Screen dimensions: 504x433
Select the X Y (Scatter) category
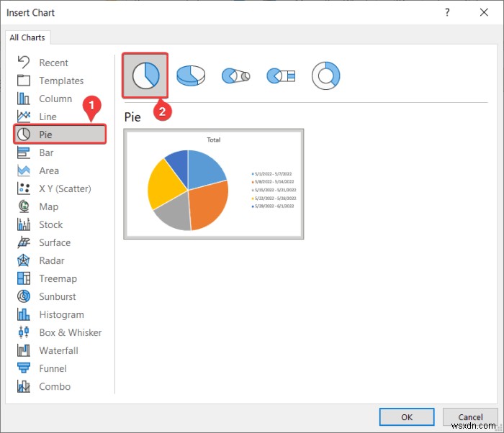tap(65, 188)
